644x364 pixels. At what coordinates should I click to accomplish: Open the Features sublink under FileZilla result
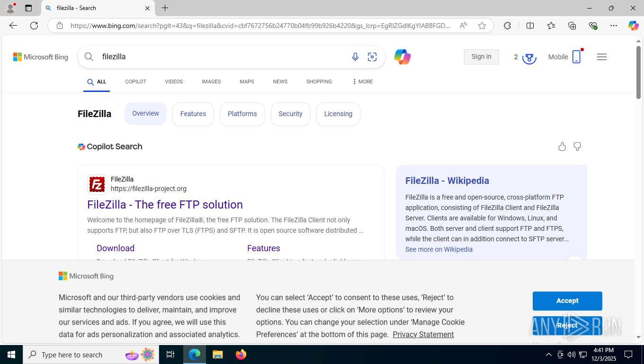coord(263,248)
